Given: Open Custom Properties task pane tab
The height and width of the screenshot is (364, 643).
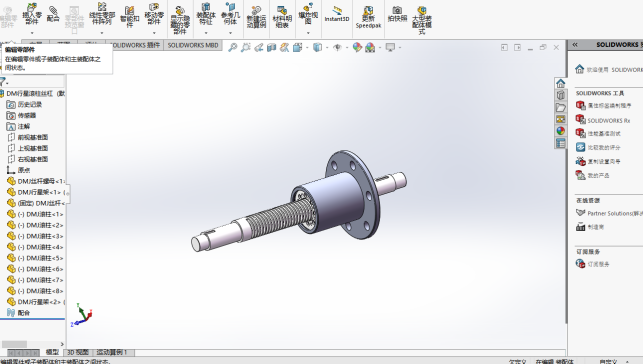Looking at the screenshot, I should click(x=561, y=143).
